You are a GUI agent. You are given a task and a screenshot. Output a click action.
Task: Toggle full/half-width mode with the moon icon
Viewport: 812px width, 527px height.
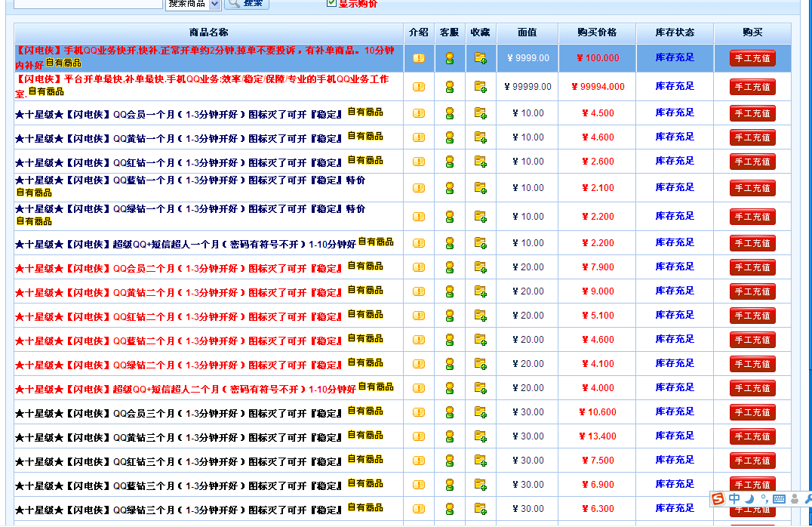[748, 498]
